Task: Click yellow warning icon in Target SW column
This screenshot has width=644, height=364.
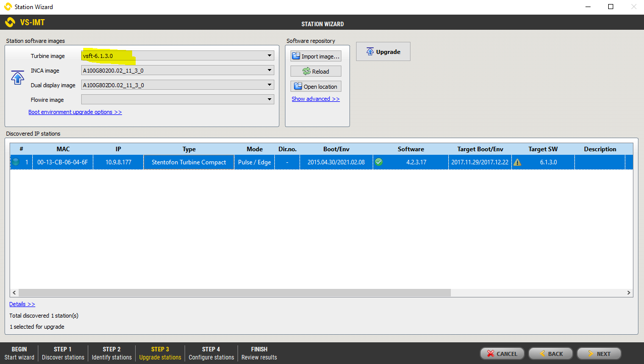Action: [517, 162]
